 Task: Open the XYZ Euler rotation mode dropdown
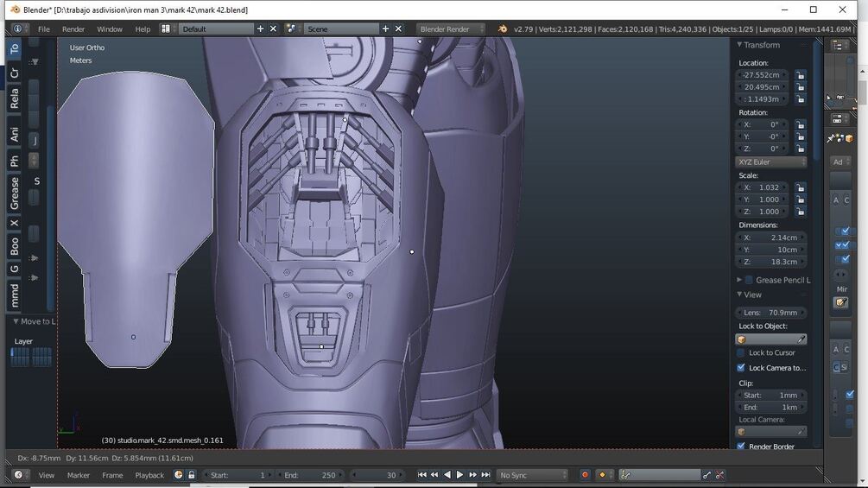[770, 162]
